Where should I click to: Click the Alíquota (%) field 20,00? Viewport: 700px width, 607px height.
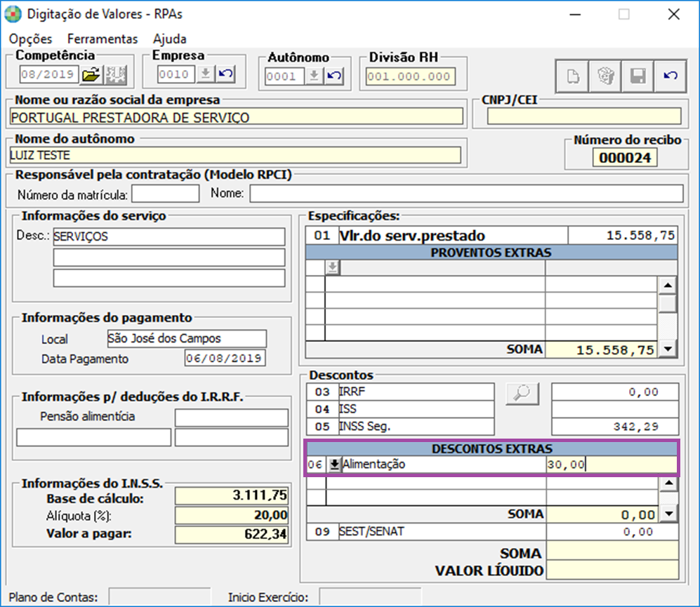231,515
